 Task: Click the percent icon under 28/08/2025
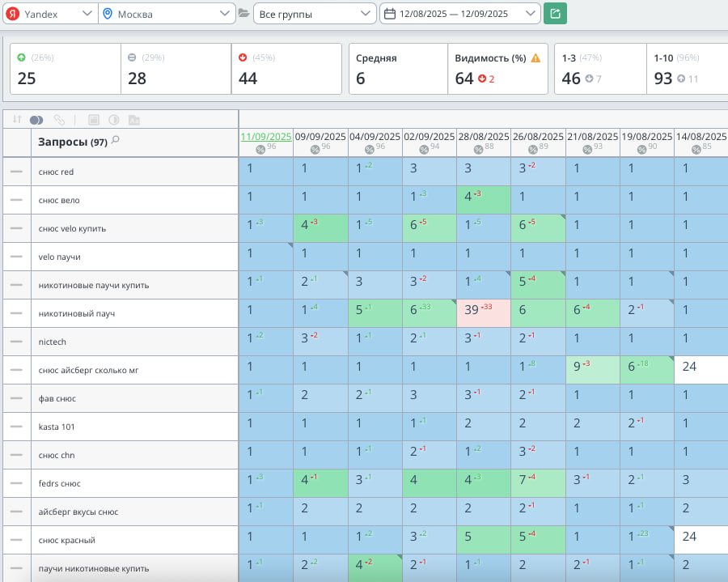(x=478, y=149)
